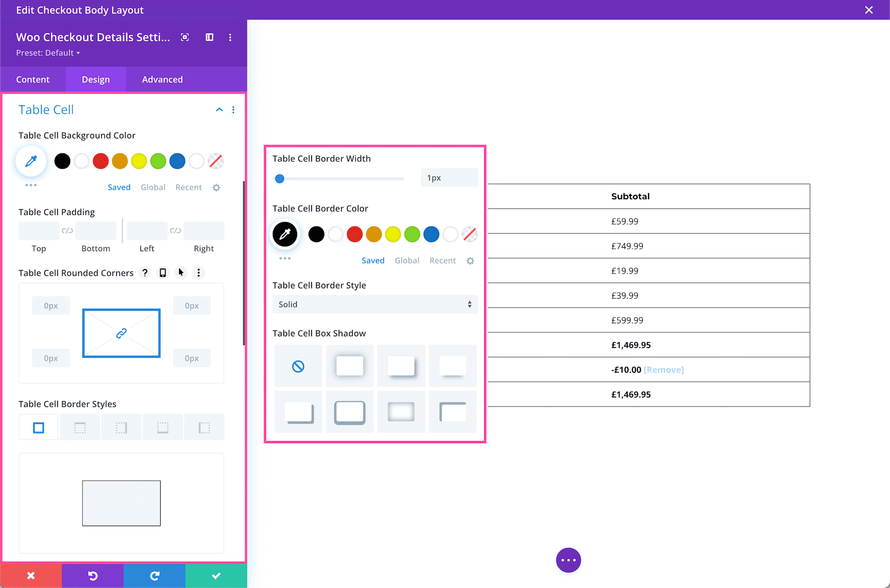Collapse the Table Cell section

coord(219,109)
